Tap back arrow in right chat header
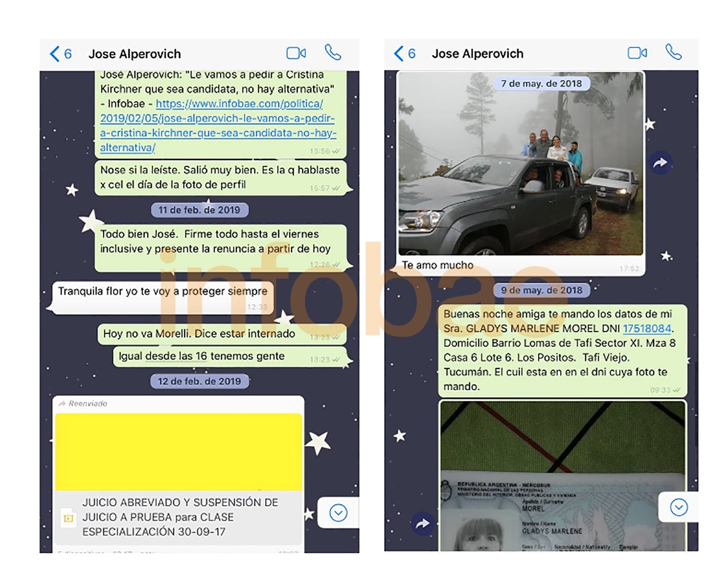This screenshot has height=579, width=728. (399, 53)
